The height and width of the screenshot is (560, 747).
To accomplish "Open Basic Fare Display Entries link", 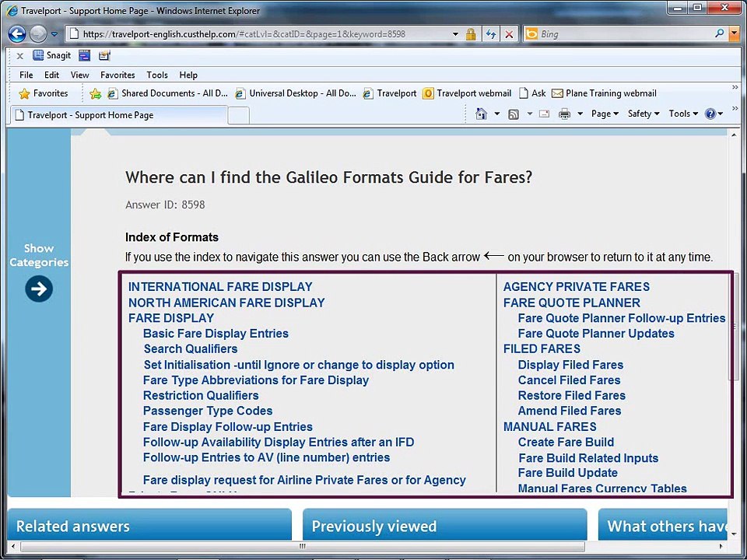I will 216,334.
